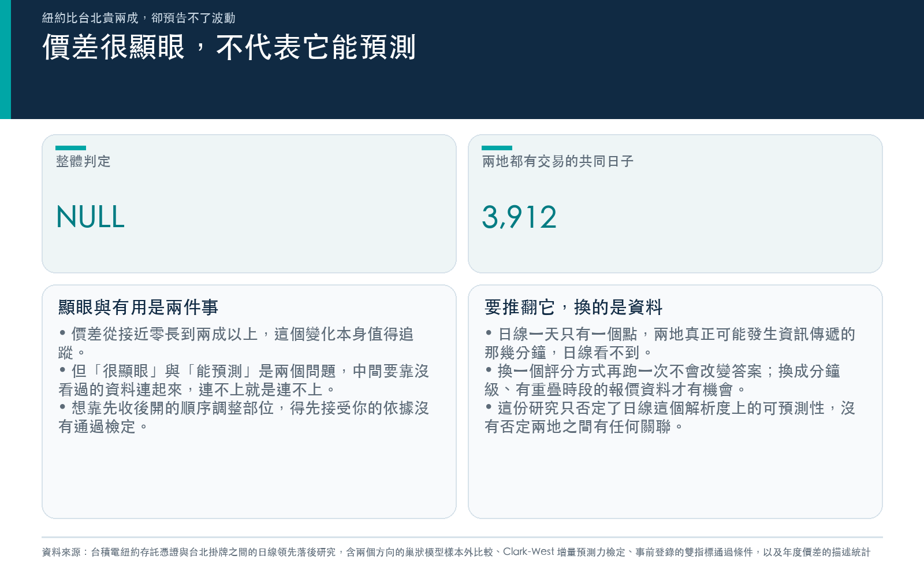
Task: Select the NULL verdict value
Action: [x=90, y=217]
